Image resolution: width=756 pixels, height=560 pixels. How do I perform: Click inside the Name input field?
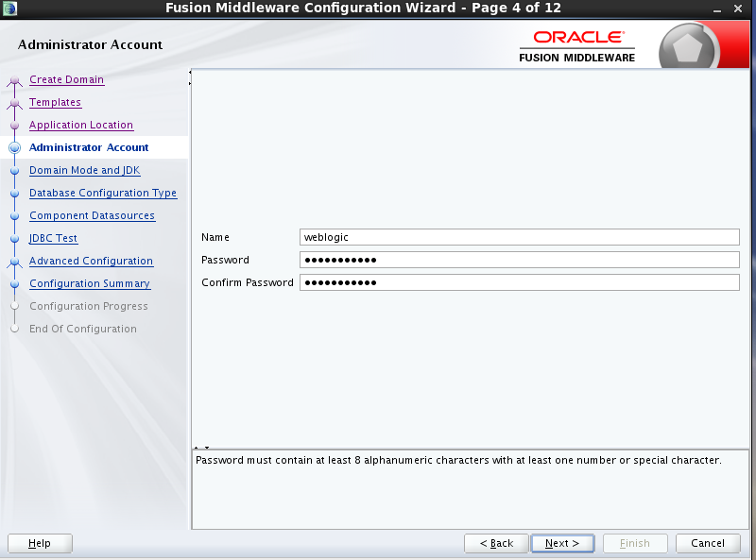click(520, 237)
